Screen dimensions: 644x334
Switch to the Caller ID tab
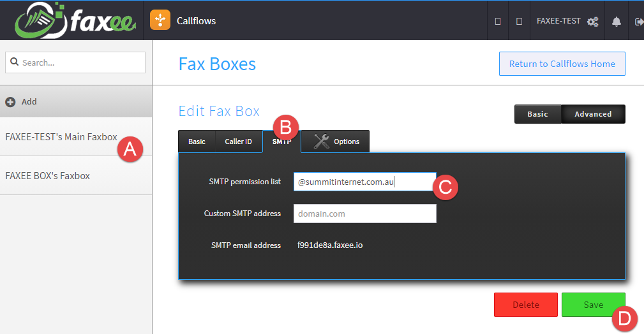238,142
